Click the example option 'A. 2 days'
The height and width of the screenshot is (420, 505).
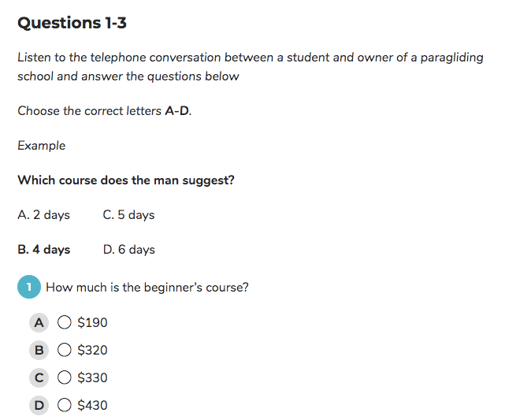[44, 215]
